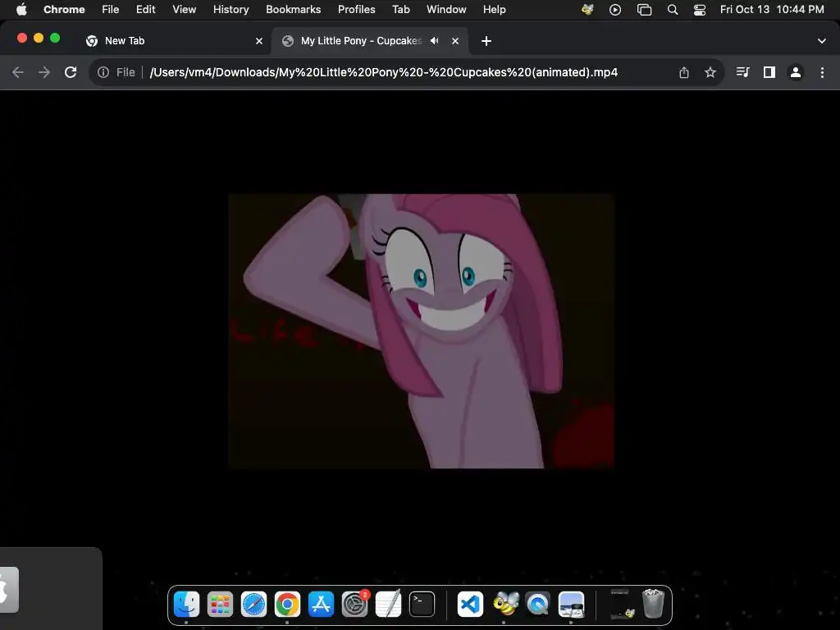This screenshot has width=840, height=630.
Task: Open the File menu
Action: coord(111,9)
